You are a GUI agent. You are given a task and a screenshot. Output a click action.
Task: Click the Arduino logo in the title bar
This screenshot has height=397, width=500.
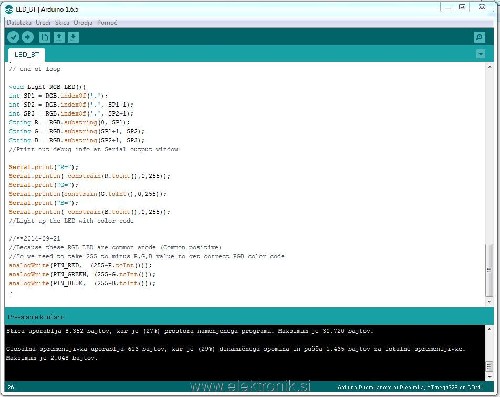pos(10,9)
